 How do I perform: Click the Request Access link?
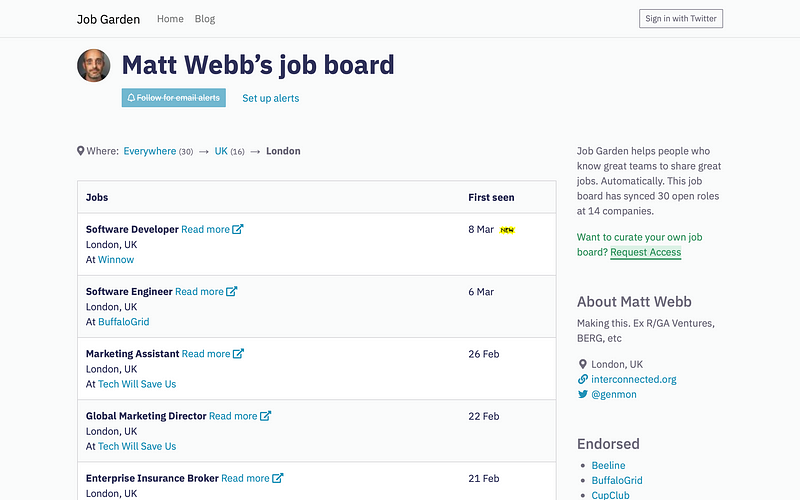click(x=645, y=253)
